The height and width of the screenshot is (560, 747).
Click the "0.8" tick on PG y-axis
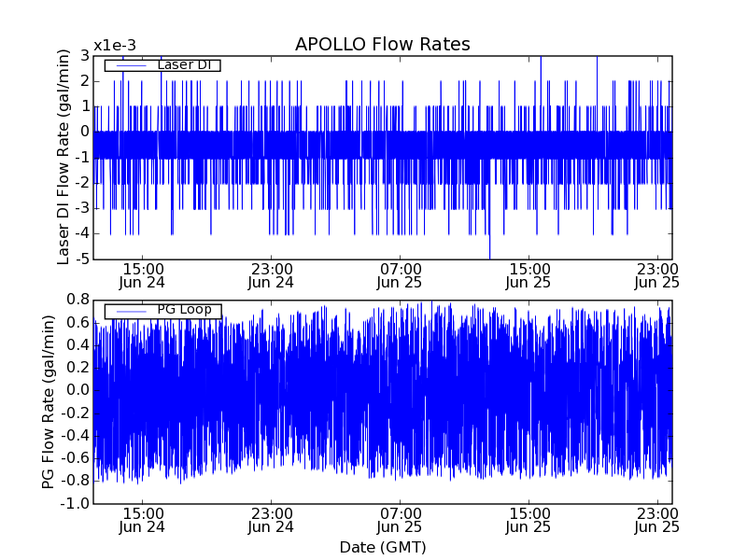click(78, 300)
